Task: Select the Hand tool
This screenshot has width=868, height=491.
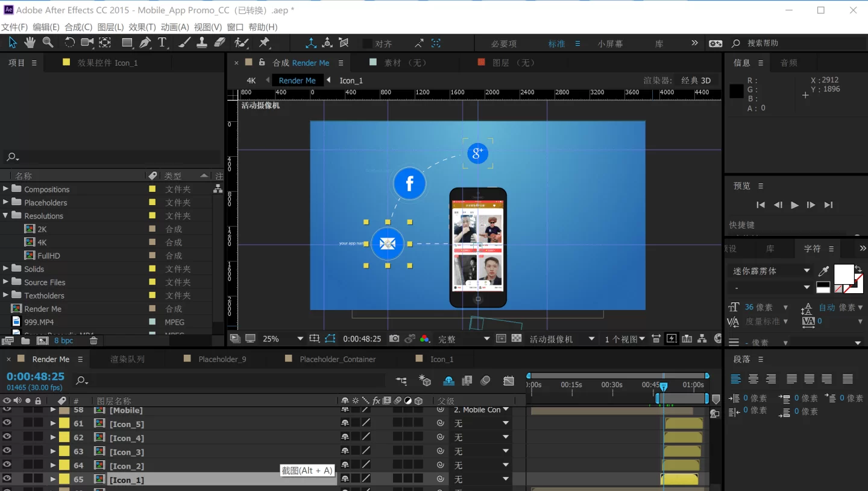Action: point(30,42)
